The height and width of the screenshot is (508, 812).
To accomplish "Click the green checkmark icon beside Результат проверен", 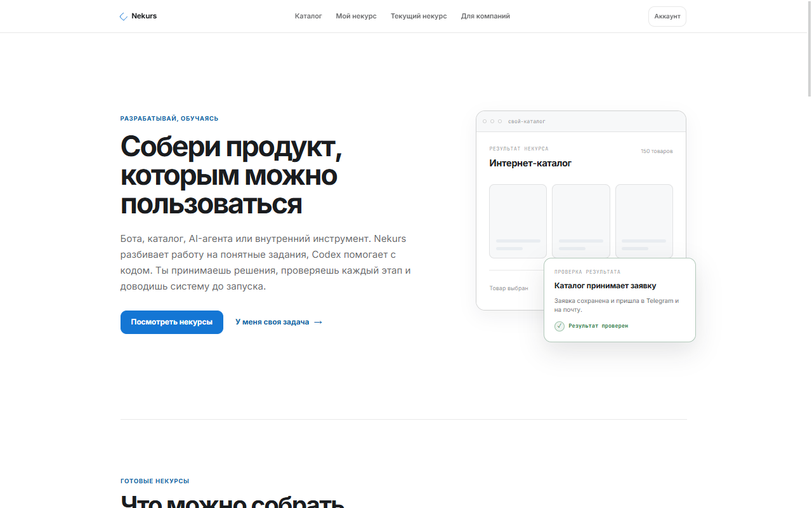I will (x=560, y=326).
